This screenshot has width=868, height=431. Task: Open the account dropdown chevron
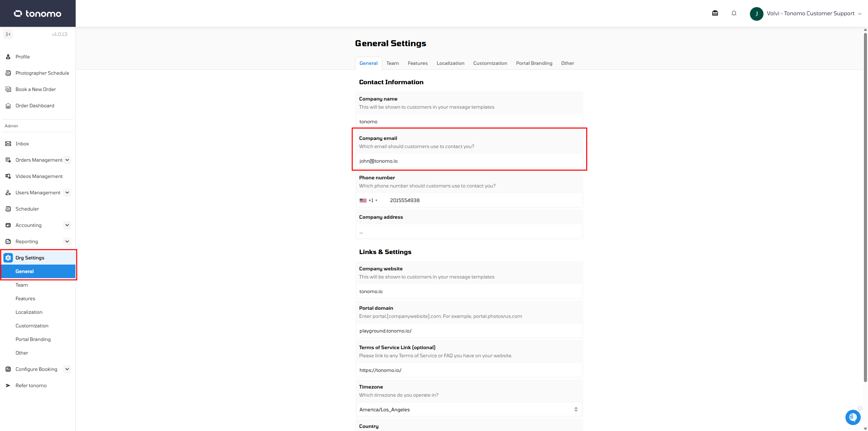click(x=860, y=14)
